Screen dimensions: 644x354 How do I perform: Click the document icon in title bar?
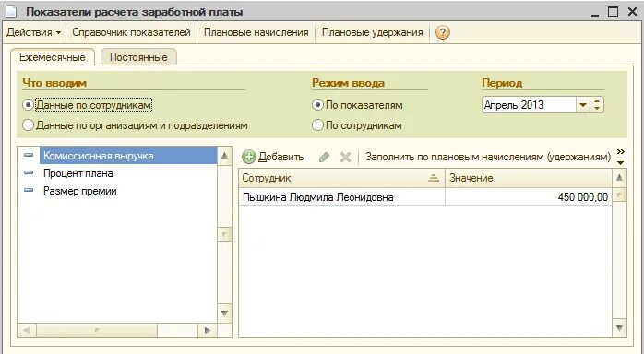[x=11, y=12]
